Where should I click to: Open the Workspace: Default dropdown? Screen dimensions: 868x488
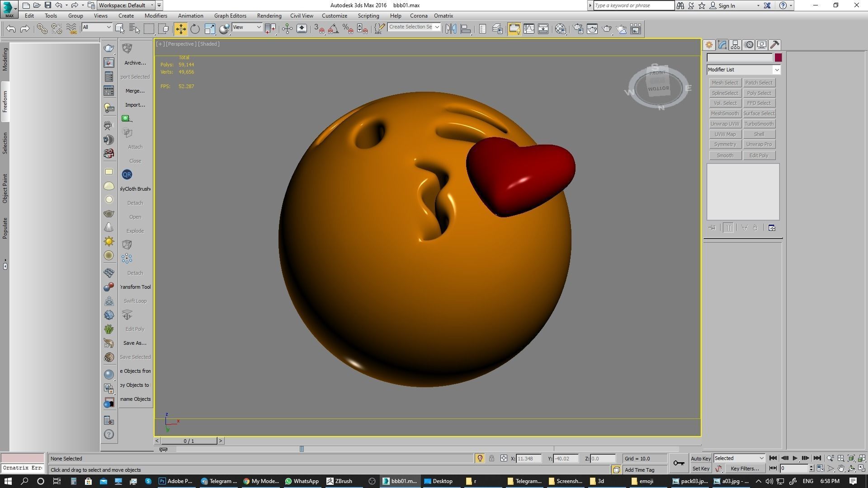coord(127,5)
